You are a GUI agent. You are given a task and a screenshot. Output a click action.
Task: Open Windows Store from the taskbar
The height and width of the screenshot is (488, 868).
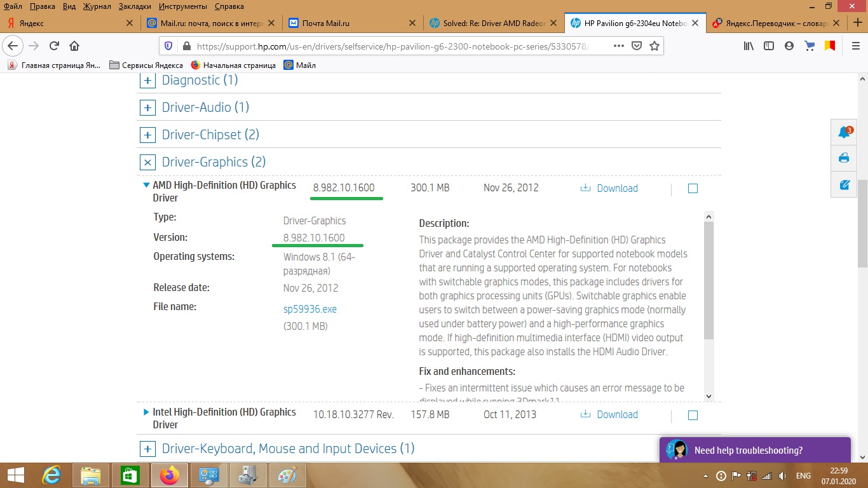pyautogui.click(x=130, y=475)
